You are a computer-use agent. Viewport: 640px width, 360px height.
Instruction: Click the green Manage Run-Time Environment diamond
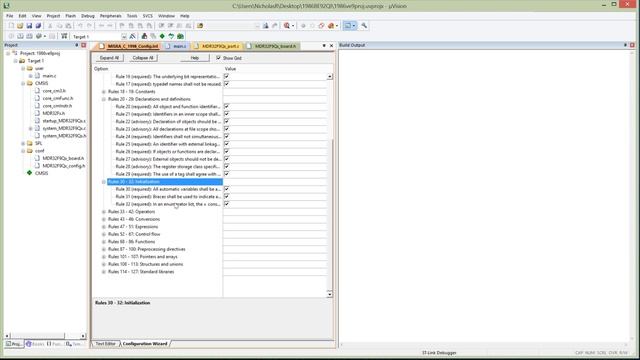[x=162, y=36]
